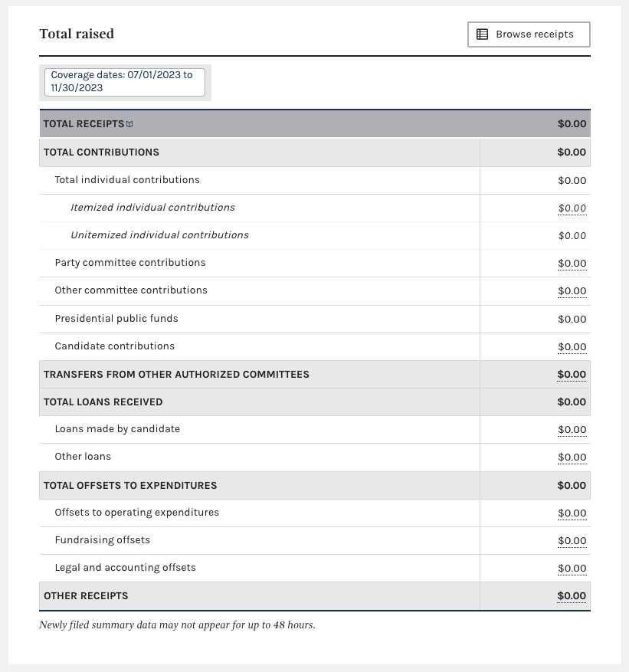Click the table icon in Browse receipts

pyautogui.click(x=482, y=34)
